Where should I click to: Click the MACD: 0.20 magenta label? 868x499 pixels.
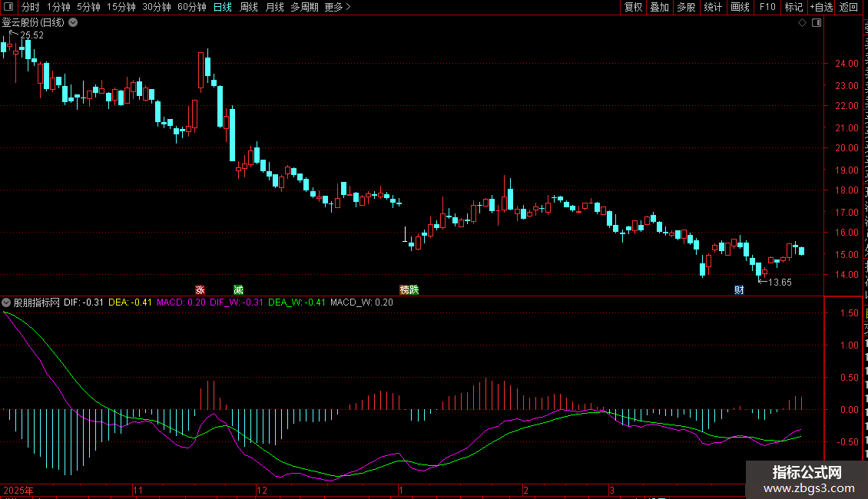point(181,302)
